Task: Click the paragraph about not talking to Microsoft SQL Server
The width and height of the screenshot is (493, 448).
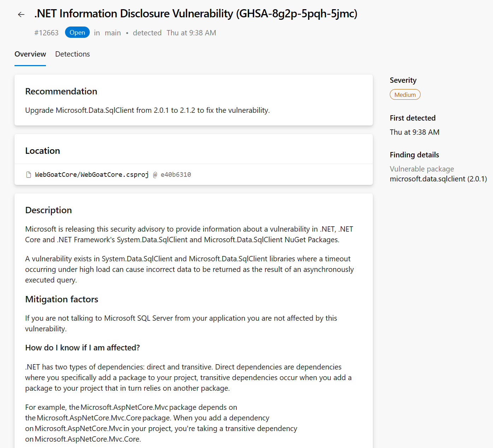Action: [181, 324]
